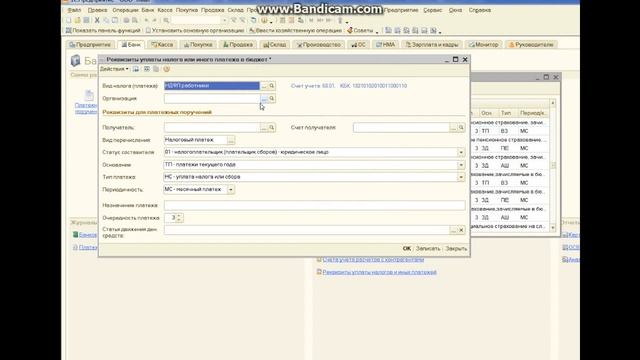Open selection for Статья движения ден. средств
This screenshot has height=360, width=640.
coord(453,230)
